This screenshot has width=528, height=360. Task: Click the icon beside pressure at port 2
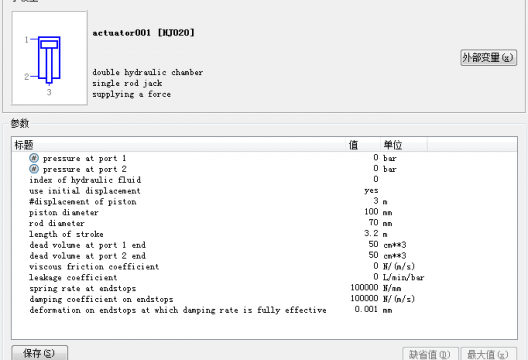(34, 169)
